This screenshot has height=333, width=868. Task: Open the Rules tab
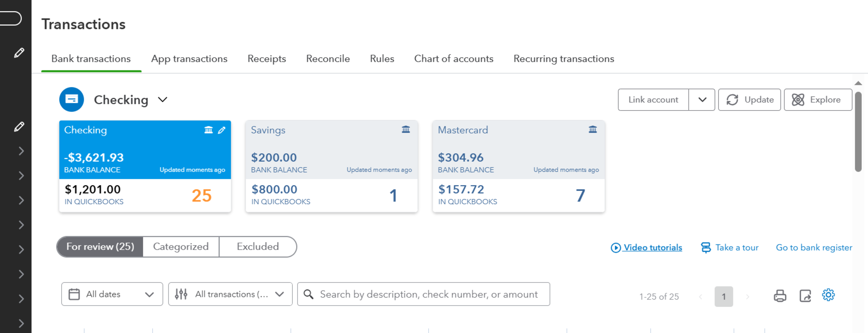[x=382, y=59]
